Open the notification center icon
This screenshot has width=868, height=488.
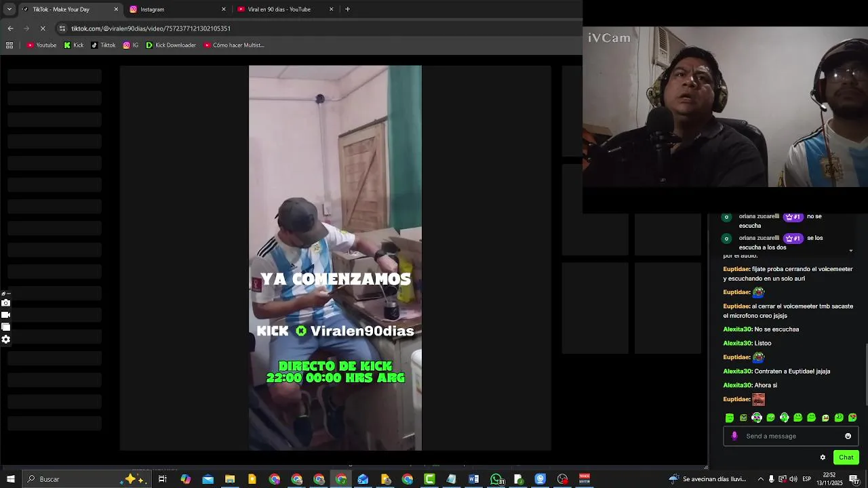(x=854, y=479)
